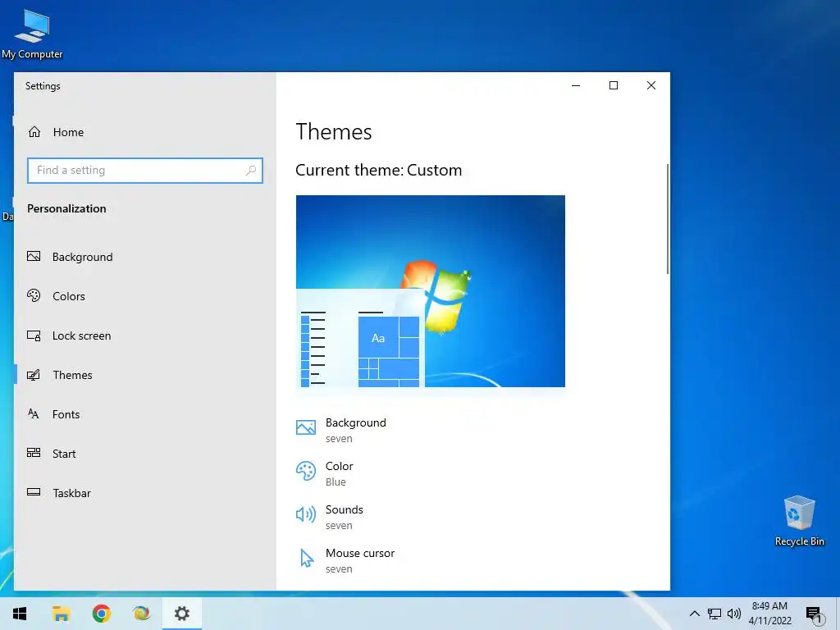Click the Settings gear taskbar icon

(182, 614)
